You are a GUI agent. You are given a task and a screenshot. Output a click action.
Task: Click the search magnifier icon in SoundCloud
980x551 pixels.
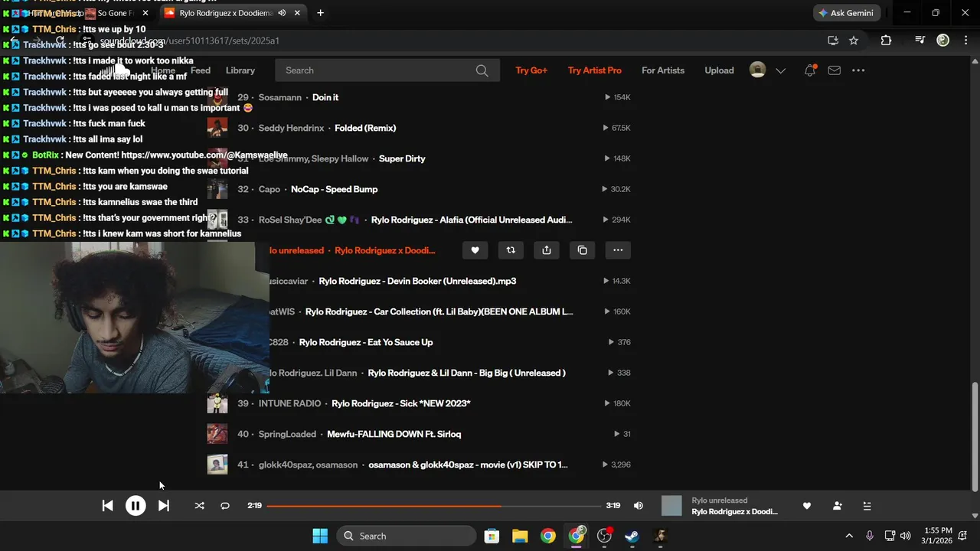pos(482,70)
